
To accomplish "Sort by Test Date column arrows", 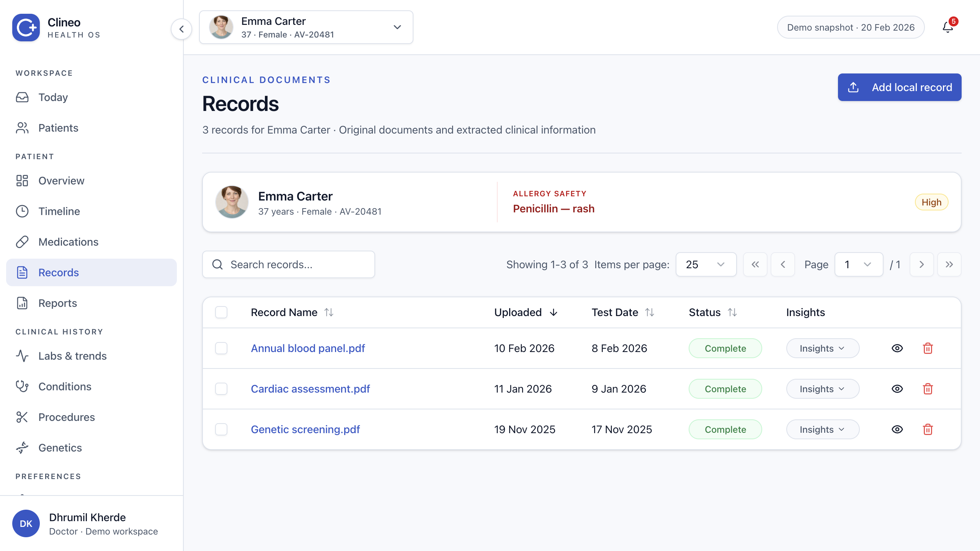I will (650, 312).
